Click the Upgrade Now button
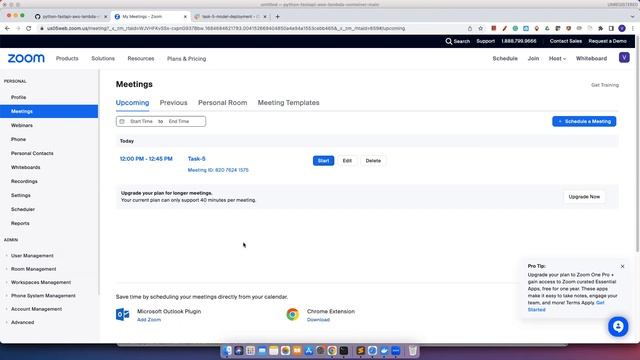Viewport: 640px width, 360px height. 584,197
